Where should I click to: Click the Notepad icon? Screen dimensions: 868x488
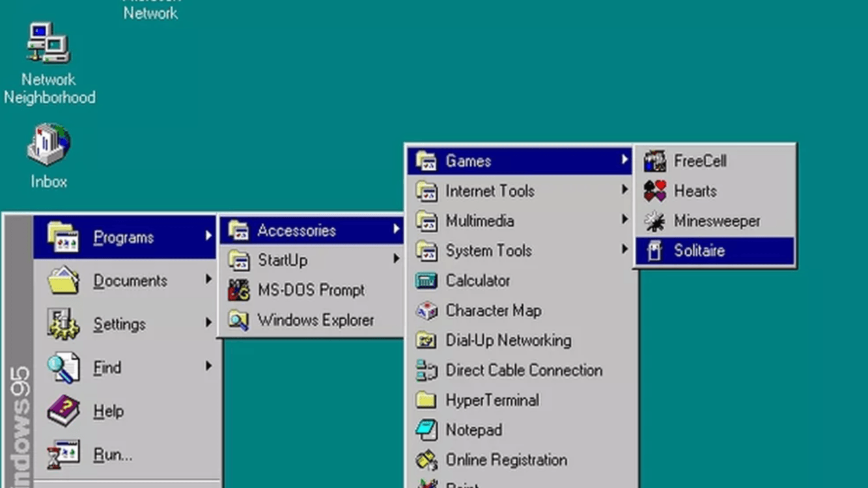[427, 430]
